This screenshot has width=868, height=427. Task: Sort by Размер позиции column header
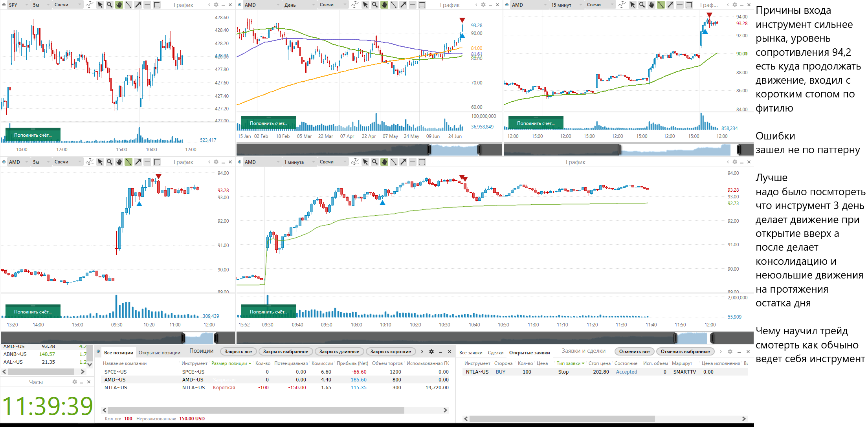[x=231, y=363]
